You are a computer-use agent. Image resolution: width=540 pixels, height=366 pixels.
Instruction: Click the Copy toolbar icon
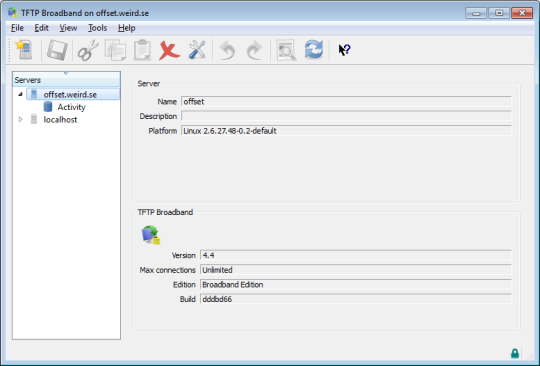(115, 50)
